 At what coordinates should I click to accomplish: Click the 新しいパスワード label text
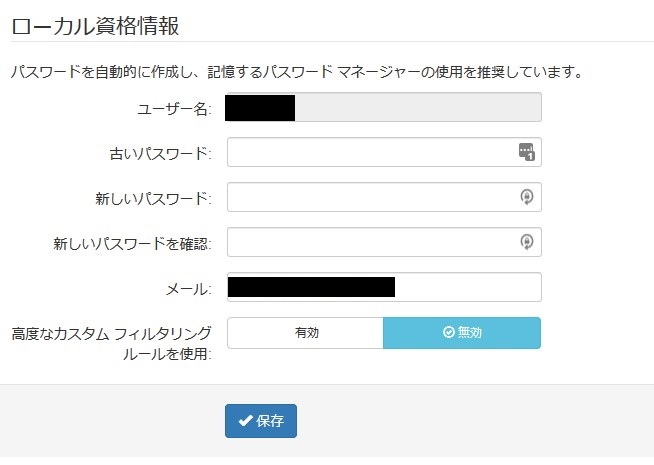click(x=153, y=199)
